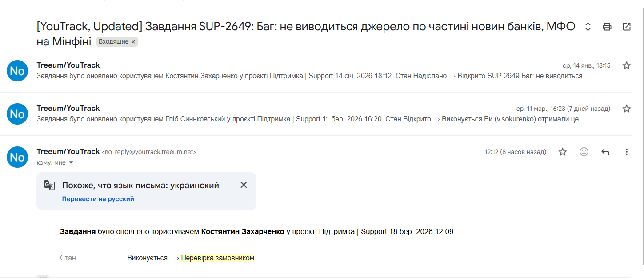644x279 pixels.
Task: Click Treeum/YouTrack sender name with email address
Action: click(68, 151)
